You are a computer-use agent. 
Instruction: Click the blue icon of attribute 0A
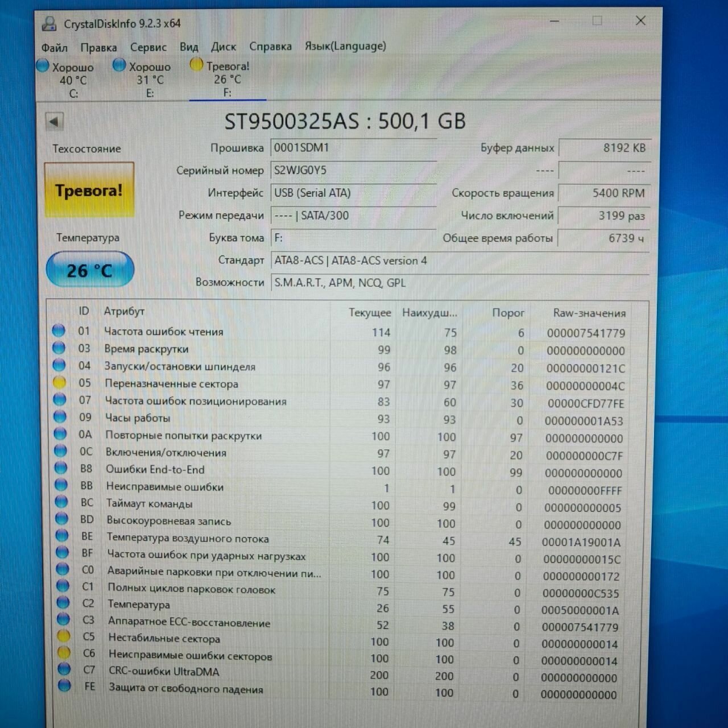tap(60, 434)
